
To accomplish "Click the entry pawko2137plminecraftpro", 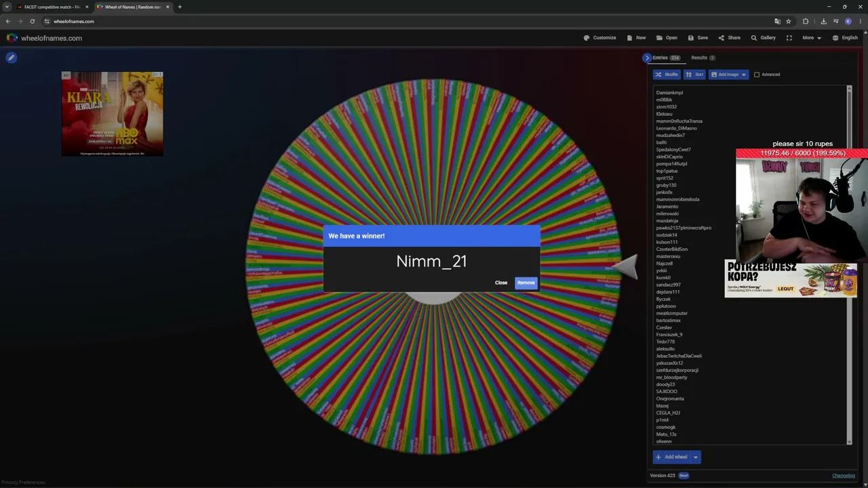I will coord(684,228).
